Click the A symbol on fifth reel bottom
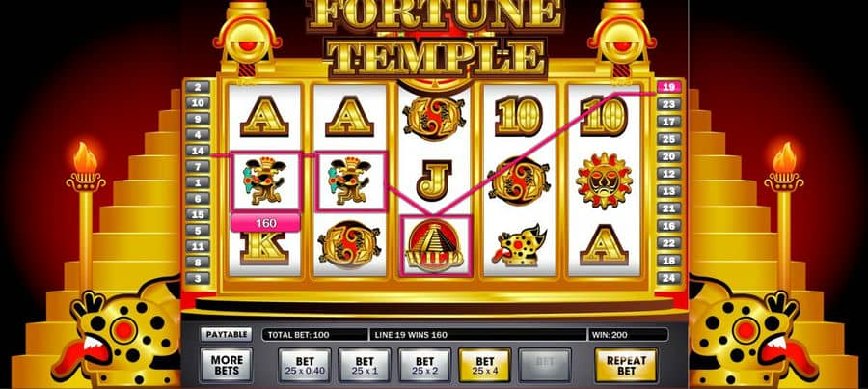This screenshot has height=389, width=868. 604,245
